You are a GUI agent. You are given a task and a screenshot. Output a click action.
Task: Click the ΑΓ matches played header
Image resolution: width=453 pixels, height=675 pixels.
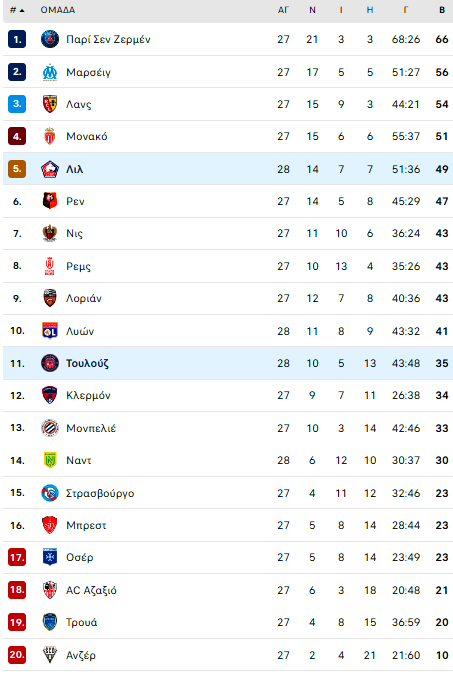coord(283,10)
